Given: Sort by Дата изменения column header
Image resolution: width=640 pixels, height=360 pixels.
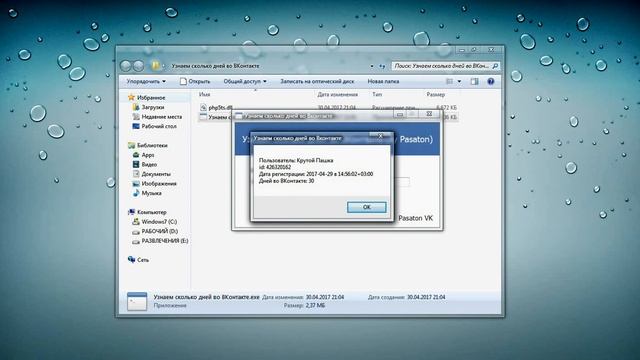Looking at the screenshot, I should pyautogui.click(x=338, y=94).
